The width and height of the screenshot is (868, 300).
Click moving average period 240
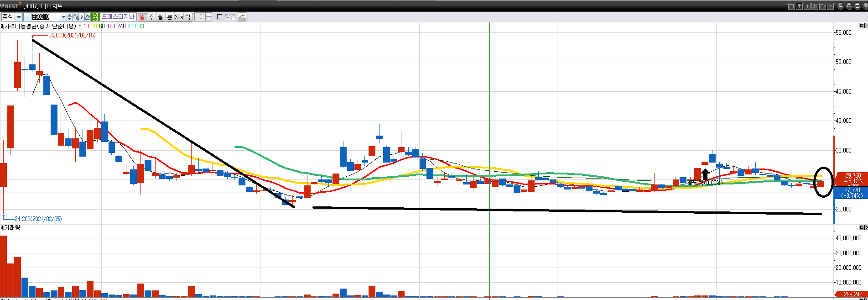tap(121, 26)
